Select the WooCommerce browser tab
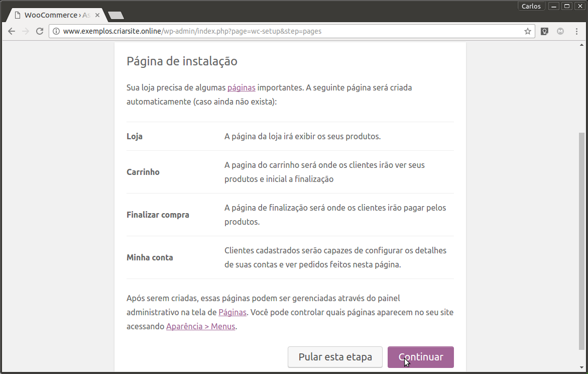This screenshot has height=374, width=588. [53, 15]
